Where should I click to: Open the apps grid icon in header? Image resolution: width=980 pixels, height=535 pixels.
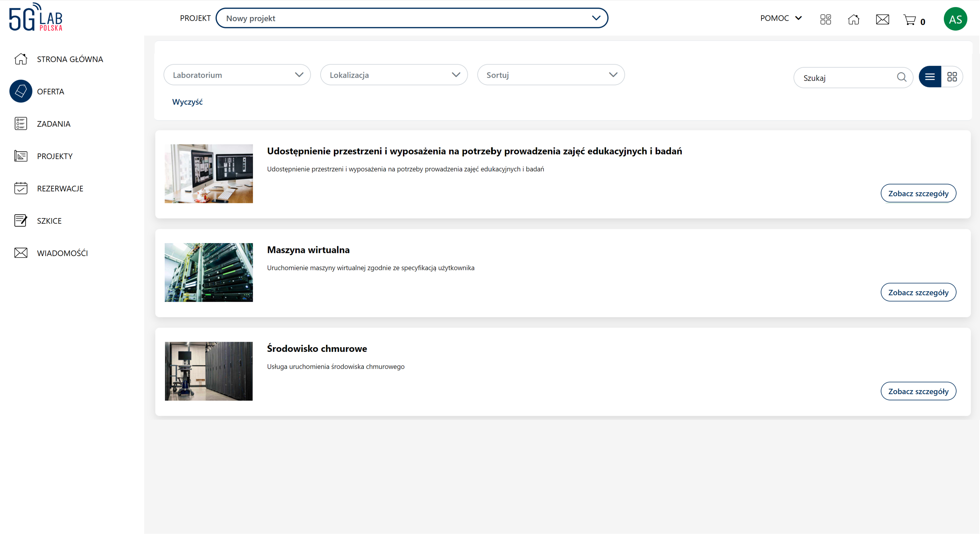[x=825, y=19]
